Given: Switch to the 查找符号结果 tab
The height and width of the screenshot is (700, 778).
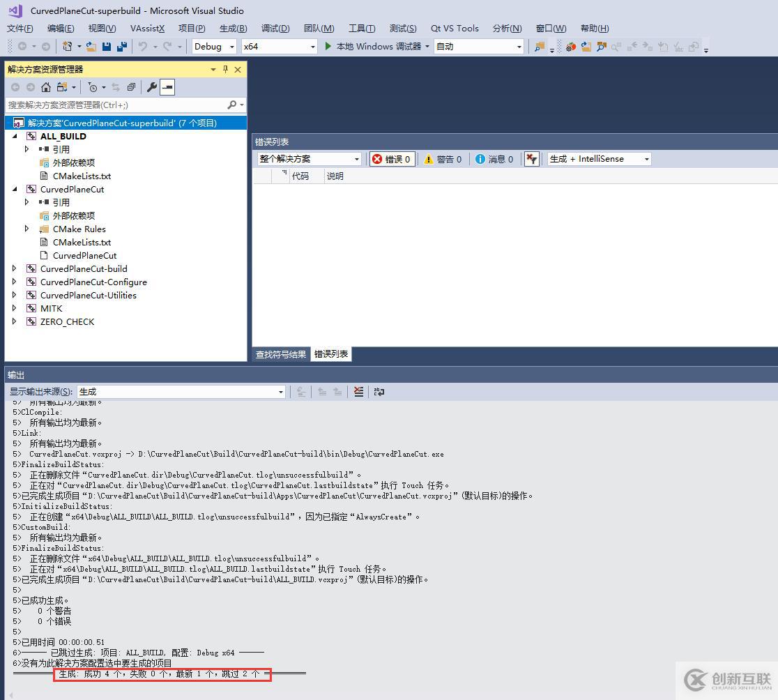Looking at the screenshot, I should coord(281,354).
